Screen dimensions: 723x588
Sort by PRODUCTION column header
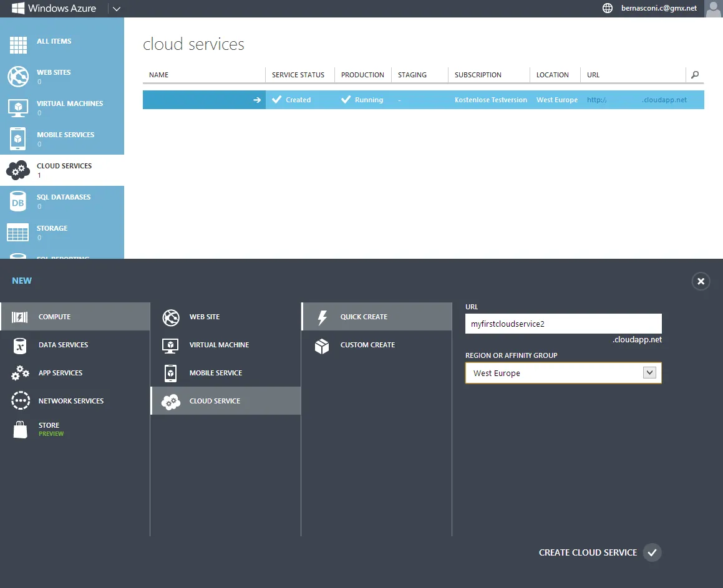pos(362,75)
